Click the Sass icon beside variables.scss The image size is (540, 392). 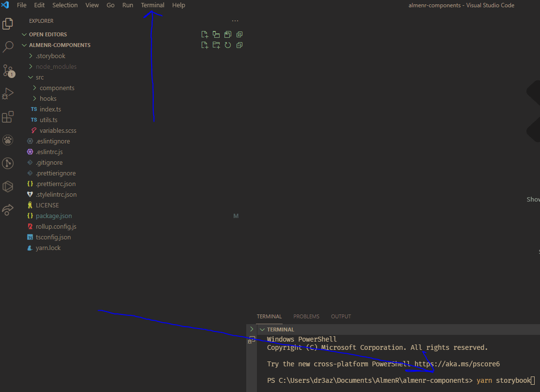34,130
